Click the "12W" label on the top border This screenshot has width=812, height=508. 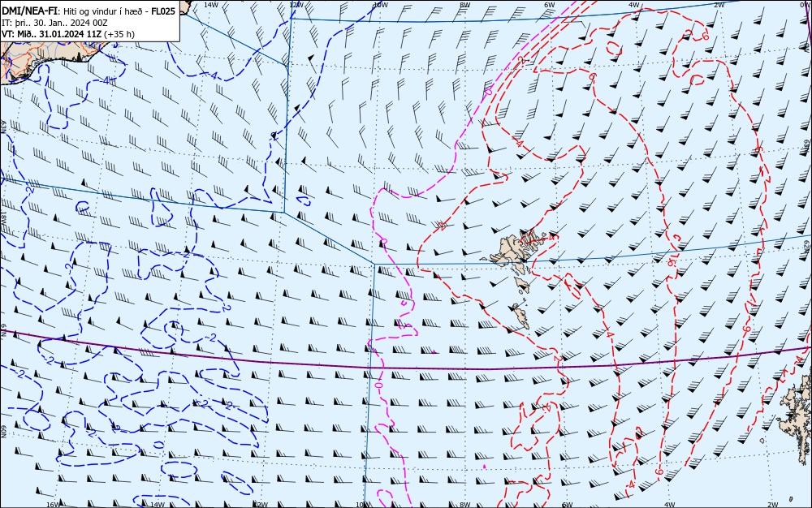point(296,4)
